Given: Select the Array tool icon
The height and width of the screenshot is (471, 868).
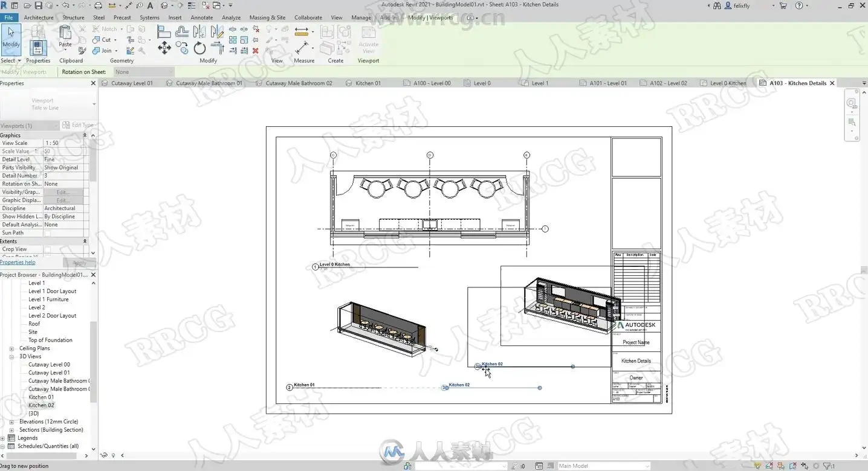Looking at the screenshot, I should coord(234,40).
